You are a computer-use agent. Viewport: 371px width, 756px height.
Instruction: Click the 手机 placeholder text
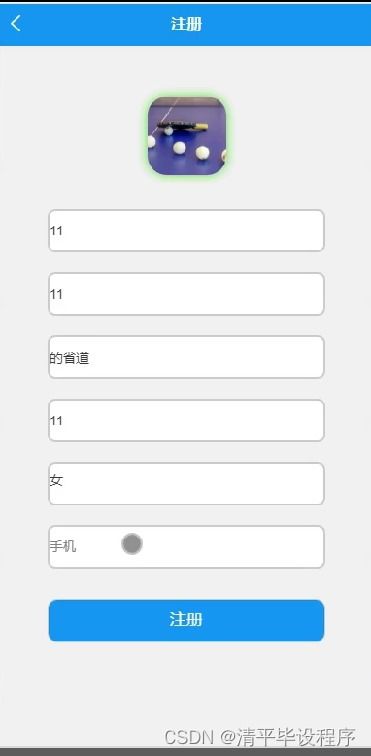tap(63, 546)
